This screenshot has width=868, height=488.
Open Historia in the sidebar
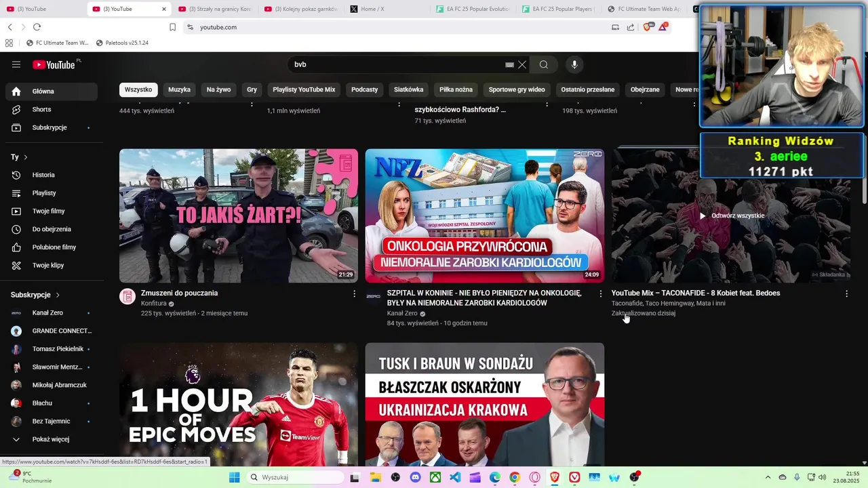[52, 175]
